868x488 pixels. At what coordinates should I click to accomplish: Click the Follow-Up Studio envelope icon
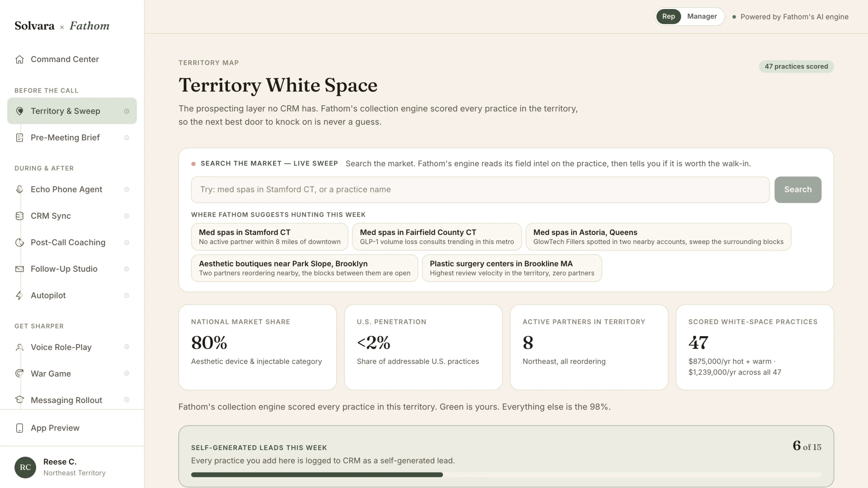[20, 269]
